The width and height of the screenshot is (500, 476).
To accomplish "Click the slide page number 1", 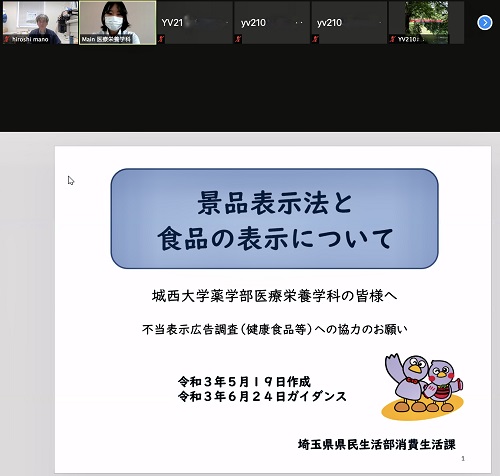I will (463, 459).
